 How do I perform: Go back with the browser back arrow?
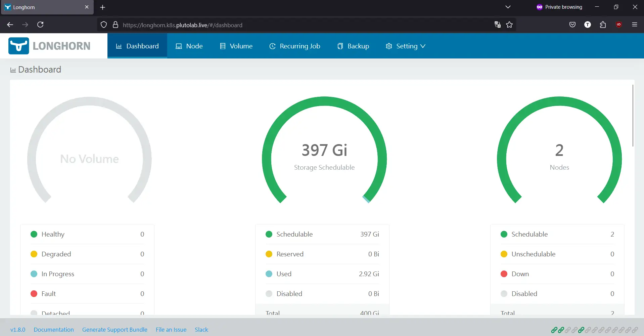10,25
